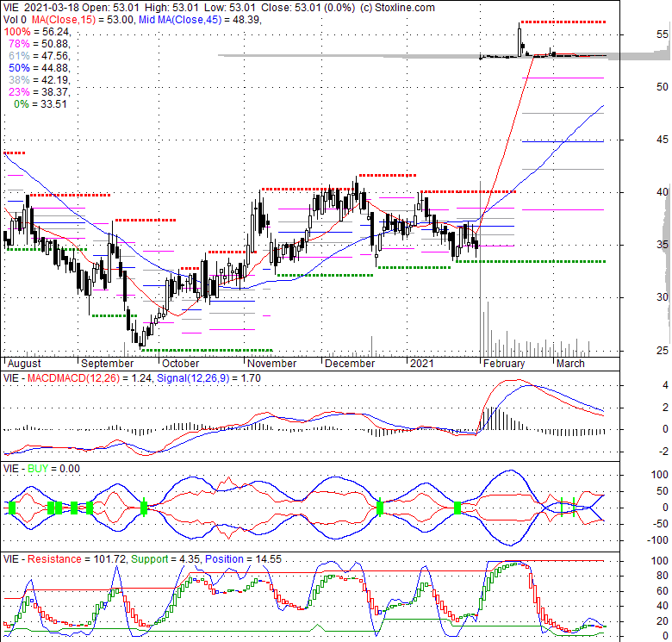Click the 'October' month axis label
672x642 pixels.
pyautogui.click(x=180, y=364)
